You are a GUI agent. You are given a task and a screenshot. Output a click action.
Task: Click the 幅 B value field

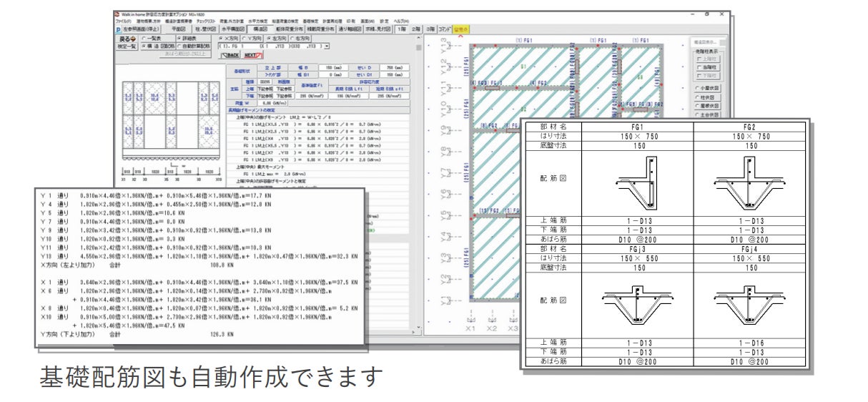pyautogui.click(x=333, y=67)
